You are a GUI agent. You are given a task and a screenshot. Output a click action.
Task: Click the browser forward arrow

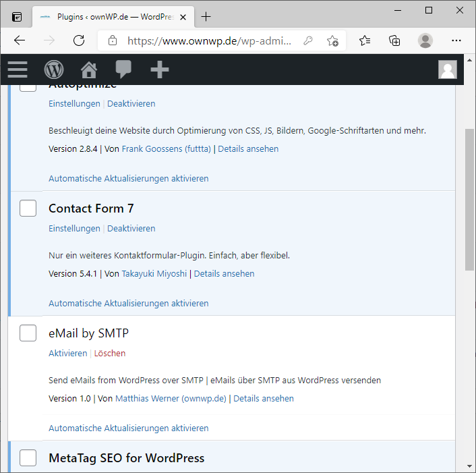pos(49,40)
